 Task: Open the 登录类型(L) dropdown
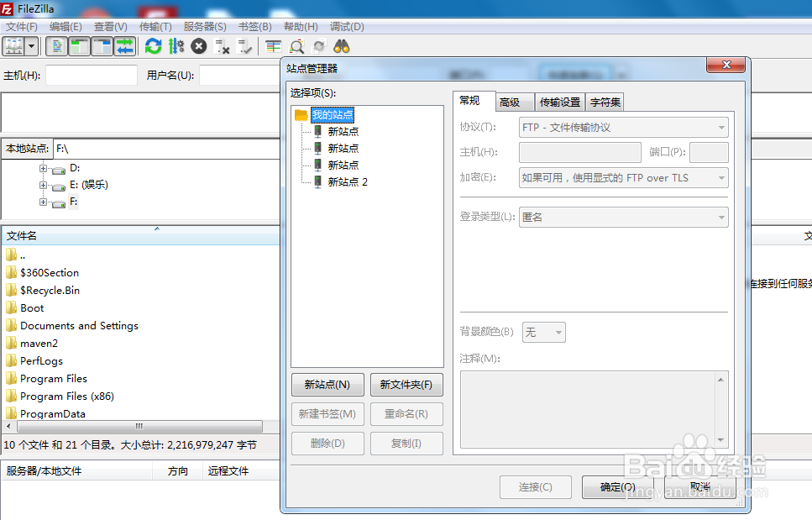tap(624, 217)
